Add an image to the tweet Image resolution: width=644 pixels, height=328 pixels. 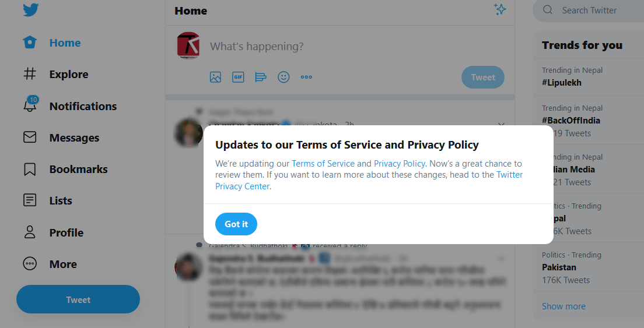click(x=215, y=77)
